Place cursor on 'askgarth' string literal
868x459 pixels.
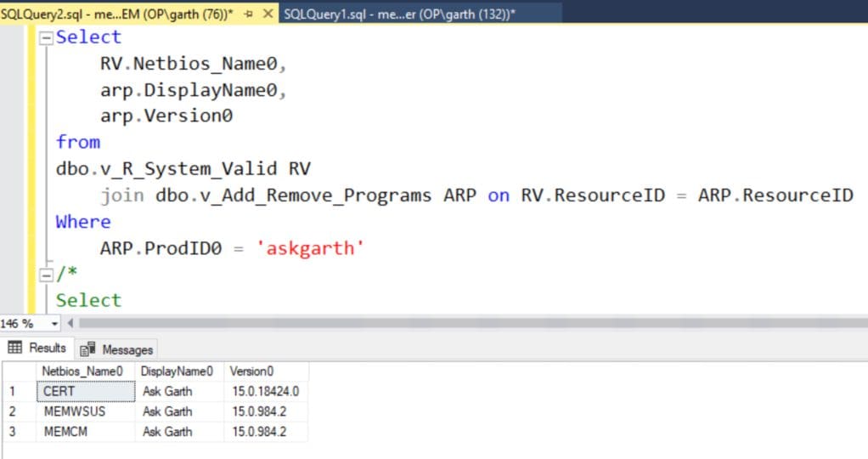click(309, 248)
